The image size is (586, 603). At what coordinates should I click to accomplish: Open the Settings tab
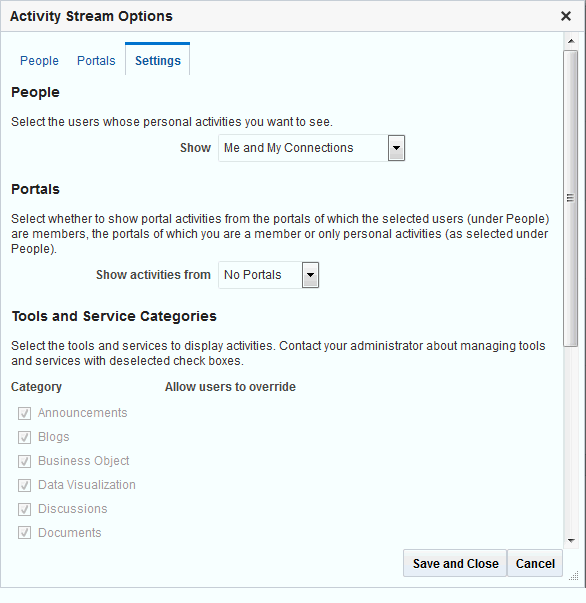[158, 61]
